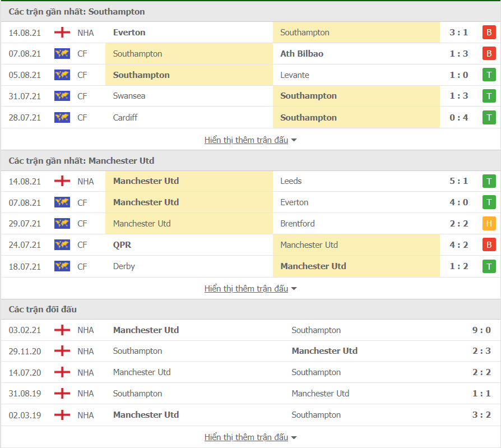Click the 9 : 0 score
The image size is (501, 448).
[x=481, y=330]
